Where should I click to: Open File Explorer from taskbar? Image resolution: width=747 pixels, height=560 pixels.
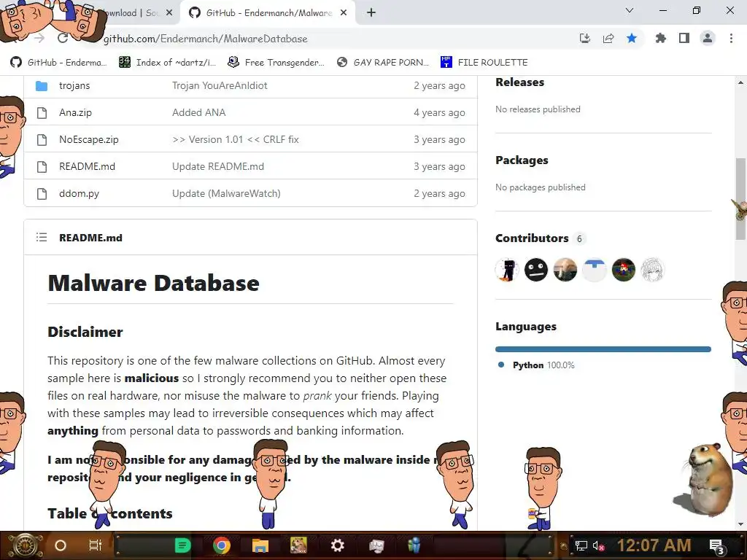[260, 545]
